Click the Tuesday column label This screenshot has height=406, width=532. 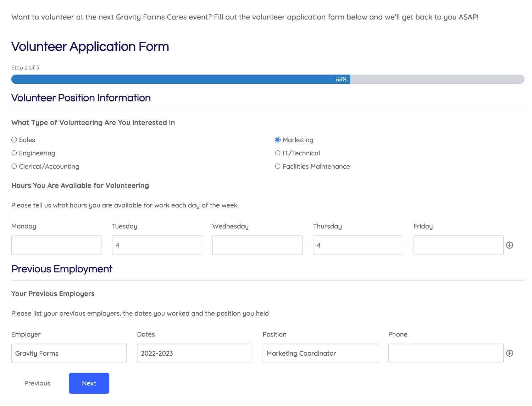tap(124, 226)
